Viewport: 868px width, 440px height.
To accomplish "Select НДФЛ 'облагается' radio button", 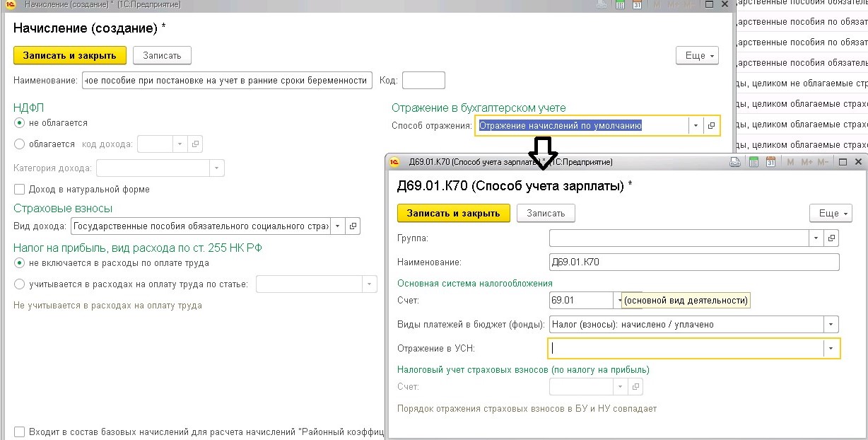I will pos(19,144).
